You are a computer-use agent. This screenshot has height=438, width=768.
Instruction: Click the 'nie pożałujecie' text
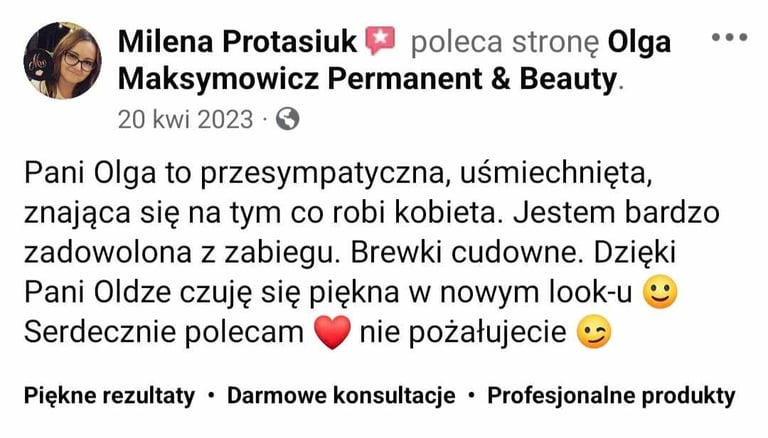point(463,332)
